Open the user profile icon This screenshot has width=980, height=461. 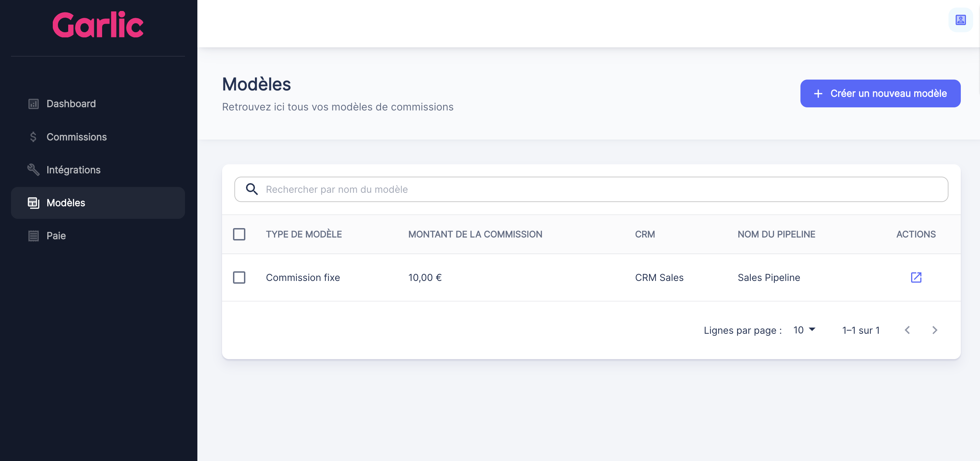click(x=960, y=20)
